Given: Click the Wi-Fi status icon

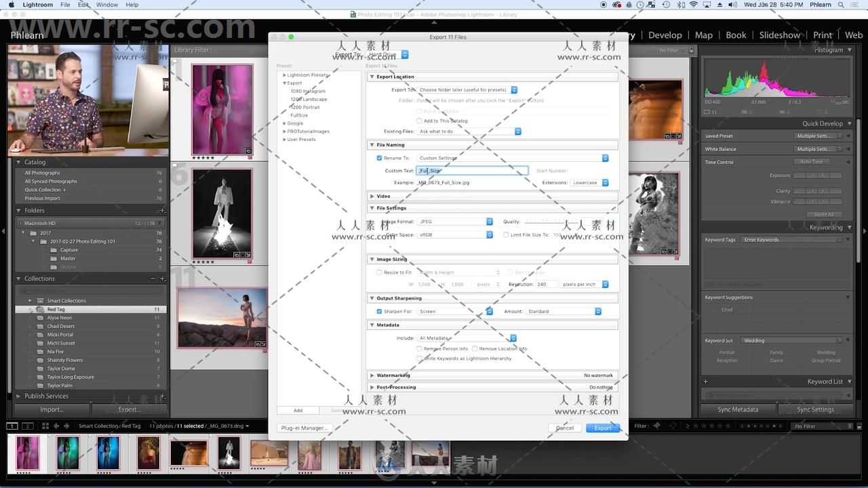Looking at the screenshot, I should [693, 5].
